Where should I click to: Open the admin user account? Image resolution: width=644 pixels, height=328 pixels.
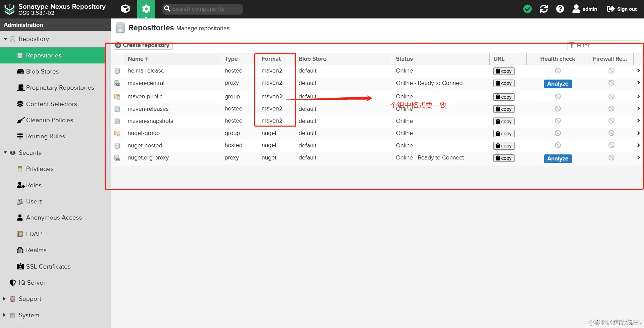(x=585, y=9)
